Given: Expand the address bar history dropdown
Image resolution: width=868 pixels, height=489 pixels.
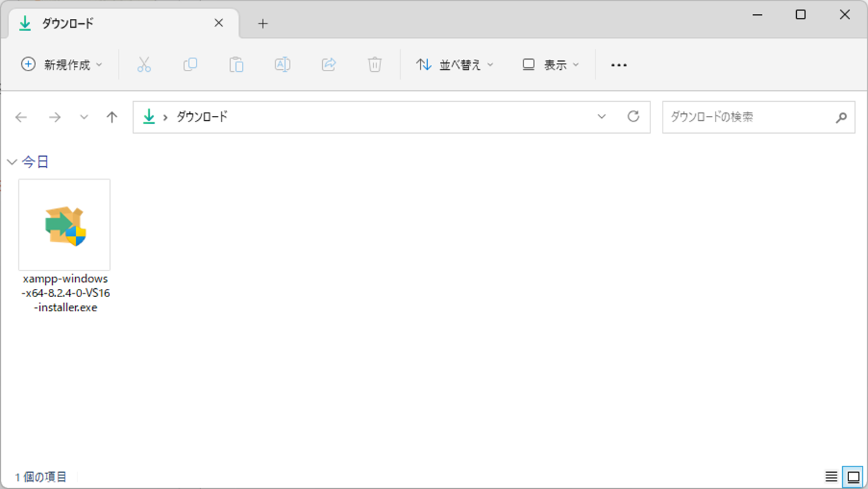Looking at the screenshot, I should [601, 117].
